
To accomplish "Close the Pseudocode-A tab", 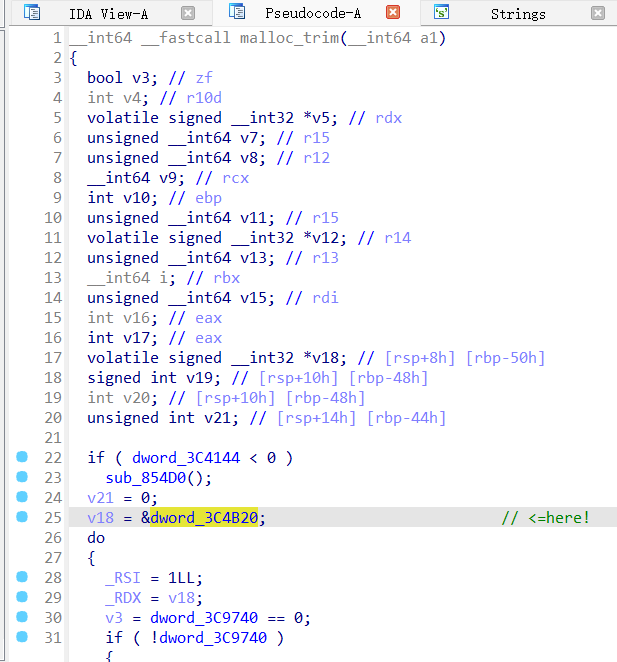I will [x=393, y=13].
